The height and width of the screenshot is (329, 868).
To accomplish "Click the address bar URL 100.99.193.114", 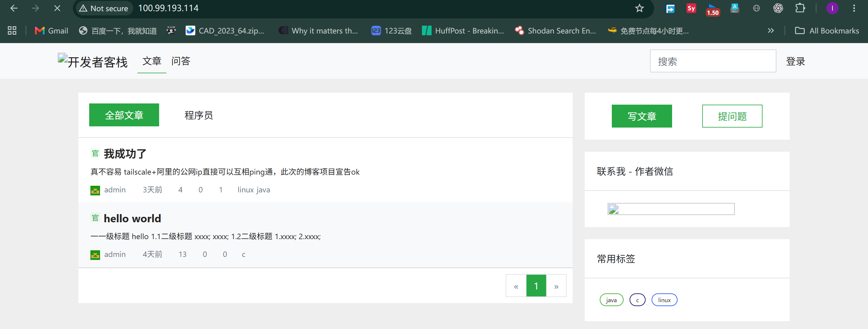I will (168, 8).
